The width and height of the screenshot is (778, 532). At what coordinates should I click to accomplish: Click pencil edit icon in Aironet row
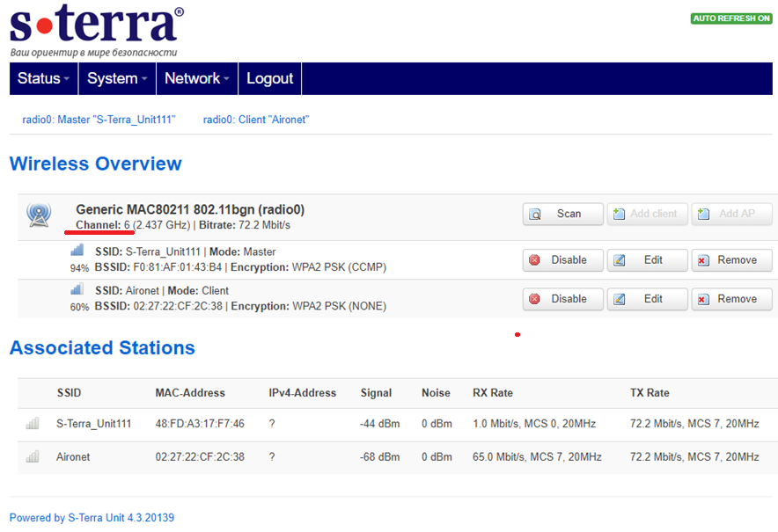click(620, 299)
